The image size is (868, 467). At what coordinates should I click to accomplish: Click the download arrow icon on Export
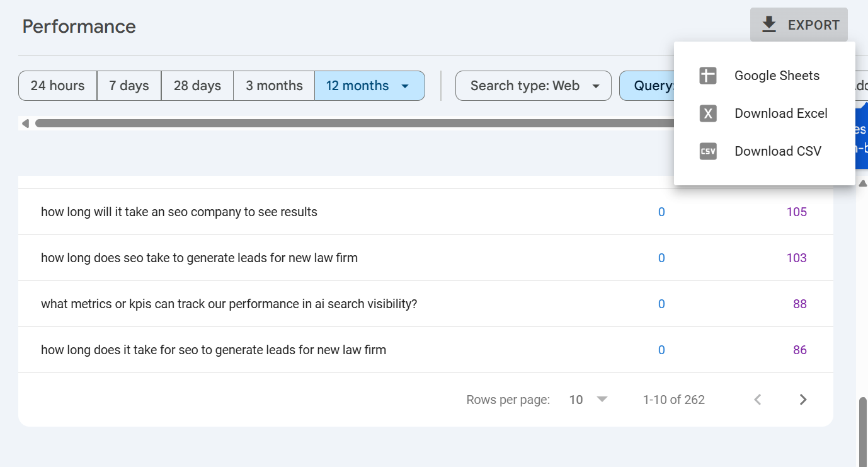[768, 25]
